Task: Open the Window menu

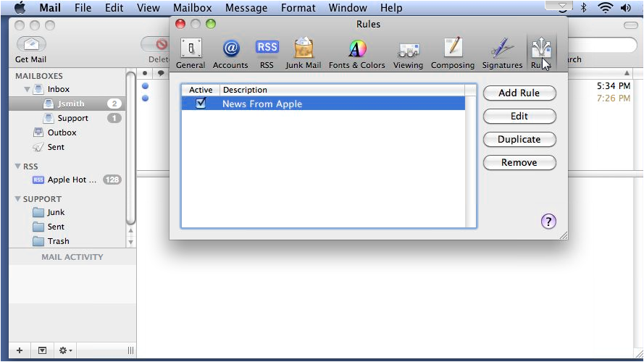Action: pyautogui.click(x=348, y=7)
